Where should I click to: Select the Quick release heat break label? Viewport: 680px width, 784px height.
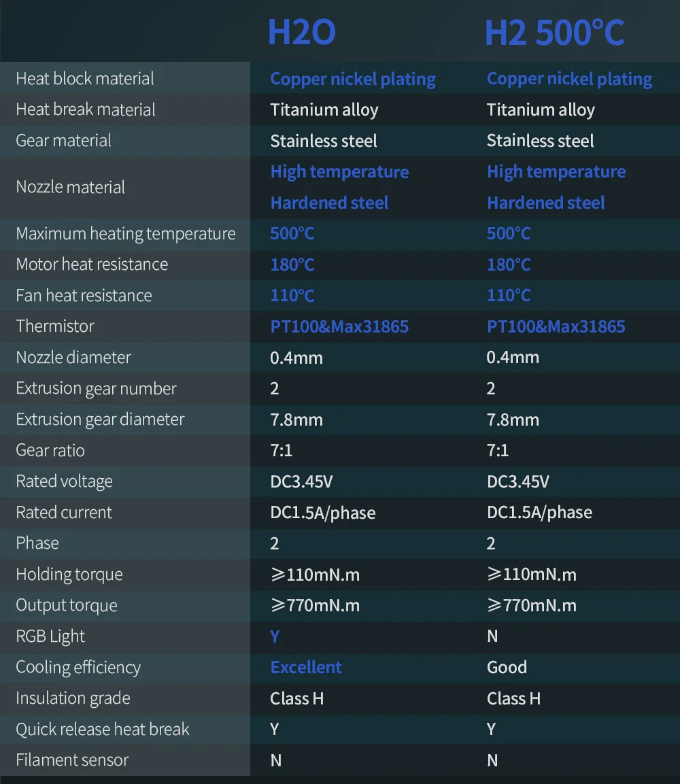tap(103, 729)
